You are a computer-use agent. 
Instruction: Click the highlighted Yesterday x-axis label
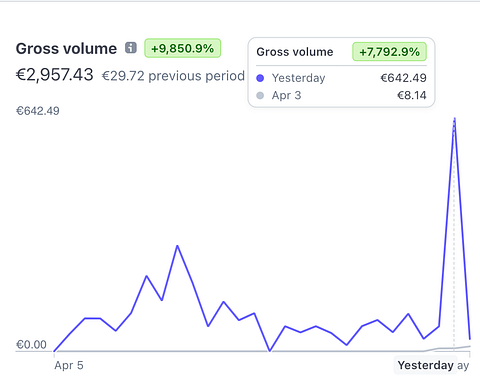pyautogui.click(x=426, y=365)
